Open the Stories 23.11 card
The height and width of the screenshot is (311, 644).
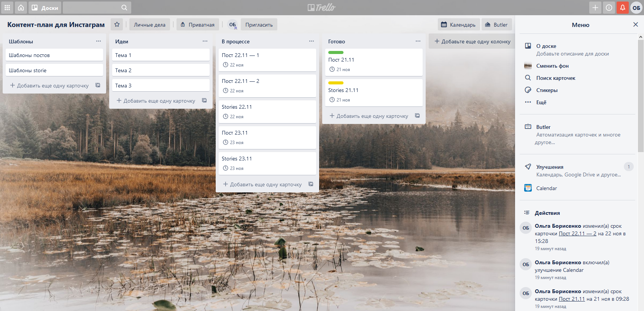[x=267, y=163]
